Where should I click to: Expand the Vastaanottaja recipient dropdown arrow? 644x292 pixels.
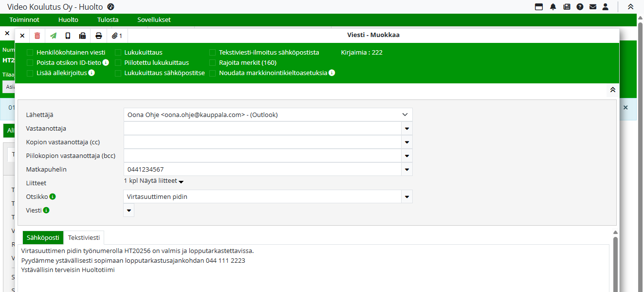tap(406, 129)
